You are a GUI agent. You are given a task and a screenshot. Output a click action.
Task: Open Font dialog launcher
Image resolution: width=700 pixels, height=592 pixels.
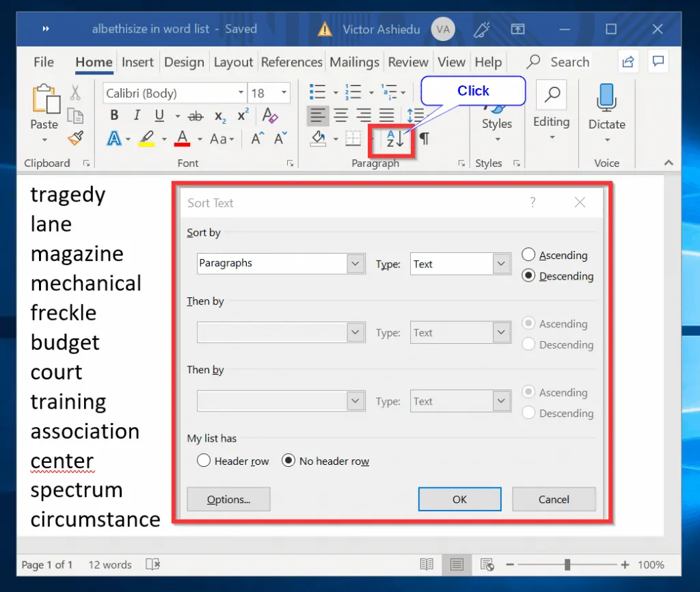[290, 163]
